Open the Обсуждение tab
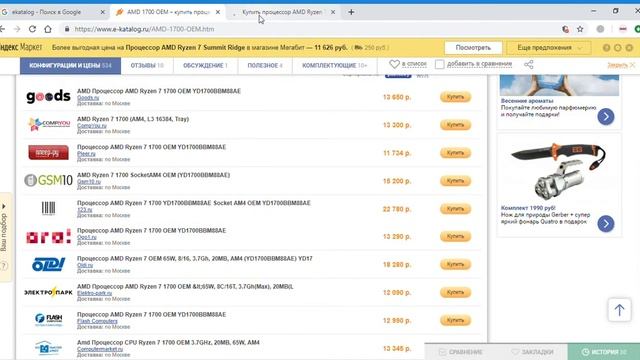640x360 pixels. pyautogui.click(x=205, y=65)
